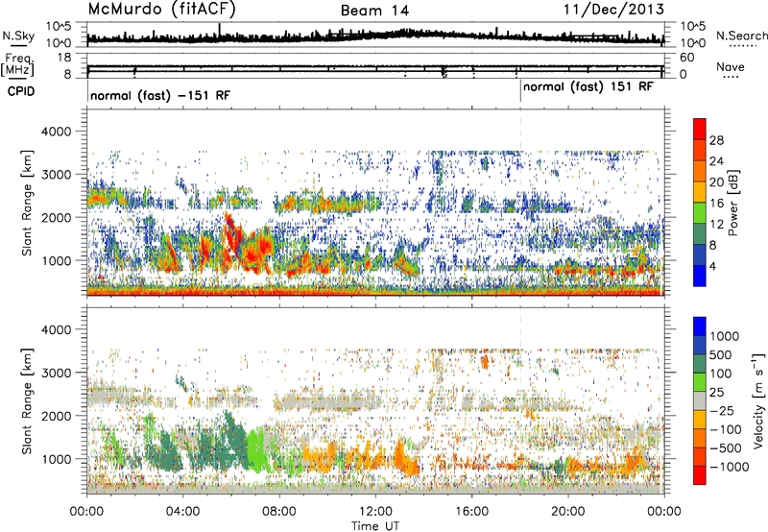Click the 100 velocity colorbar label

pyautogui.click(x=721, y=374)
